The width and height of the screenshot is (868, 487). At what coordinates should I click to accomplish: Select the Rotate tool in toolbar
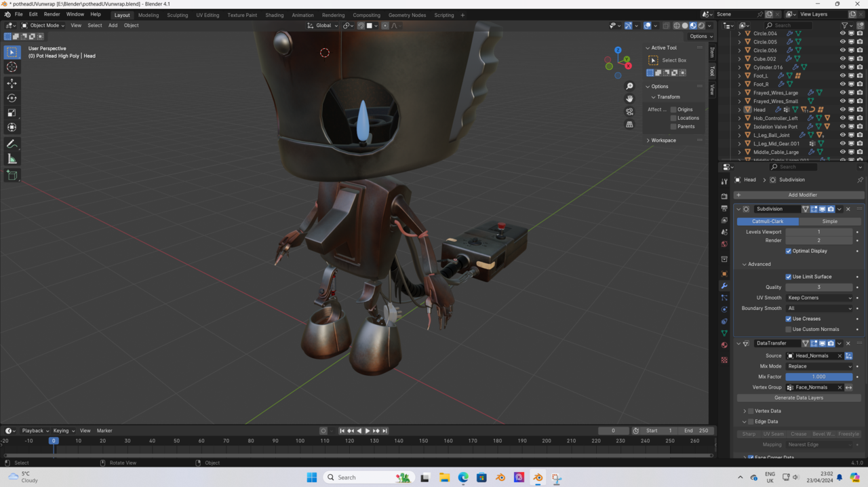click(x=12, y=98)
